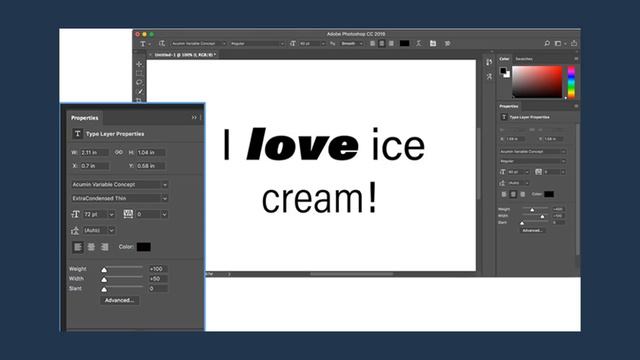
Task: Click the Weight value field showing +100
Action: (x=158, y=269)
